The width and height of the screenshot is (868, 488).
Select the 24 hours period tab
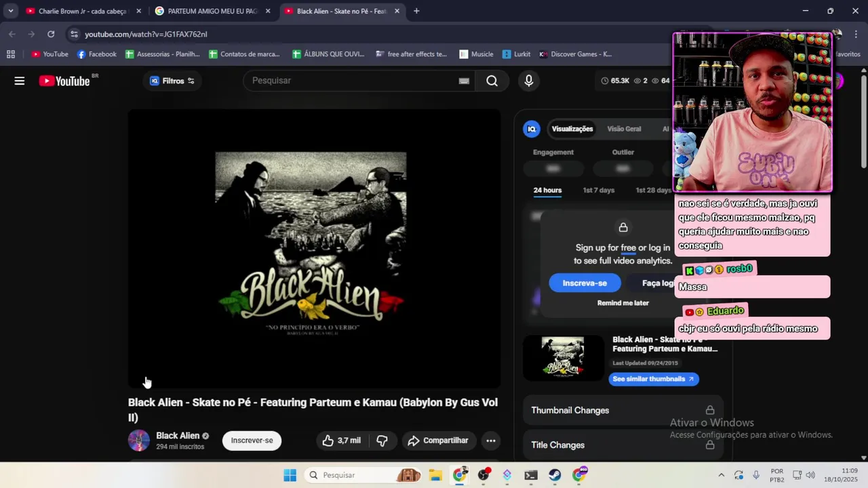547,190
